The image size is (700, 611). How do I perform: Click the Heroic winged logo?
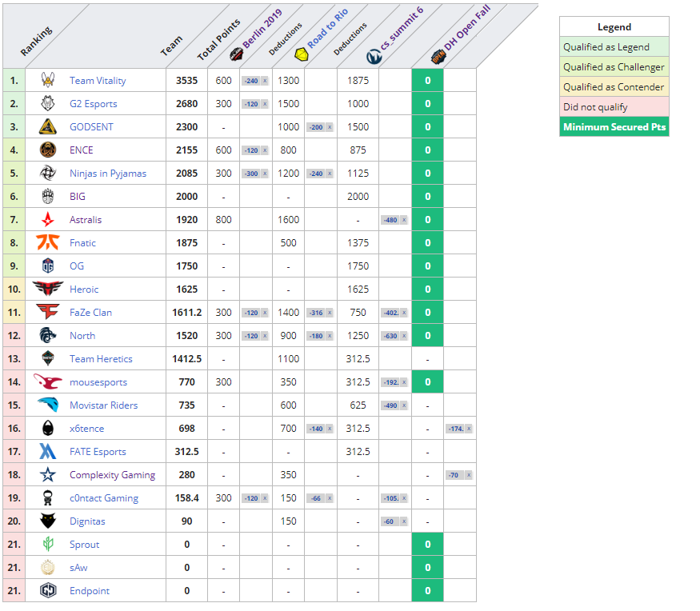tap(48, 290)
